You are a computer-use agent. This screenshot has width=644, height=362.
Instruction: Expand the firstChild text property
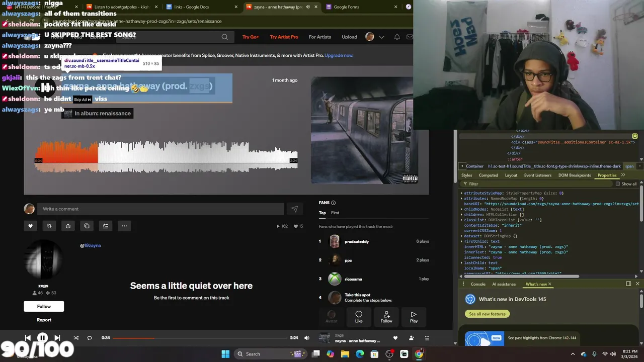tap(462, 241)
